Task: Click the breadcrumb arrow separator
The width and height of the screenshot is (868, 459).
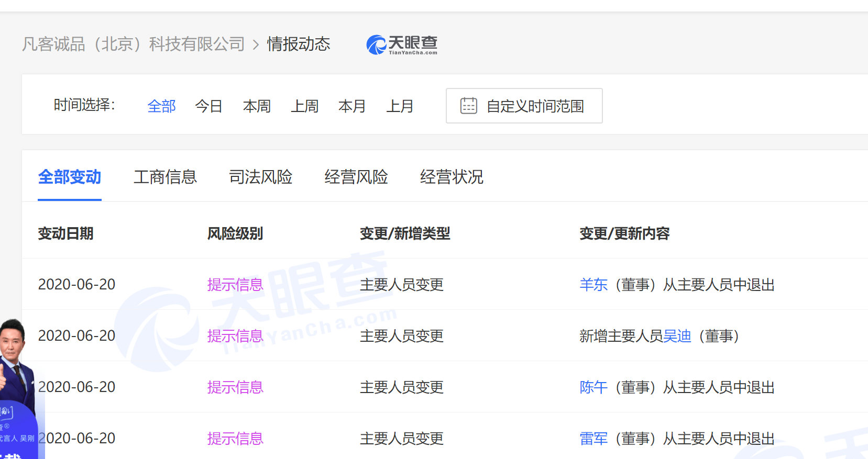Action: click(256, 45)
